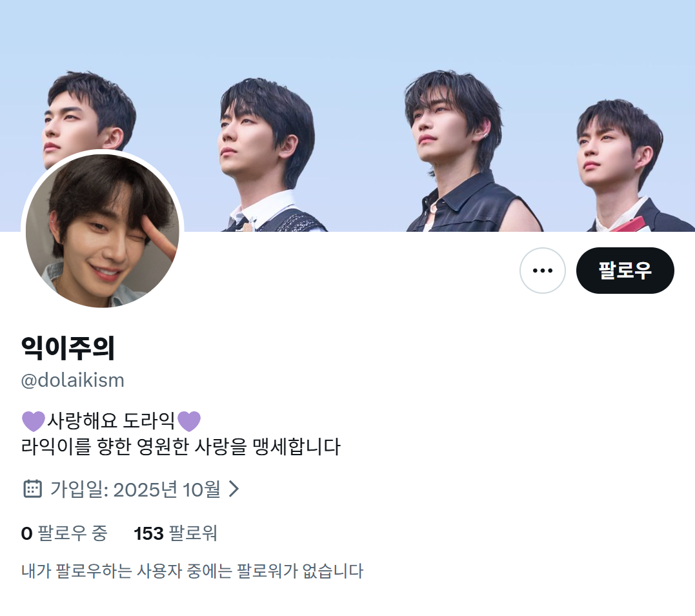Open the circular profile avatar photo
The width and height of the screenshot is (695, 616).
tap(103, 231)
